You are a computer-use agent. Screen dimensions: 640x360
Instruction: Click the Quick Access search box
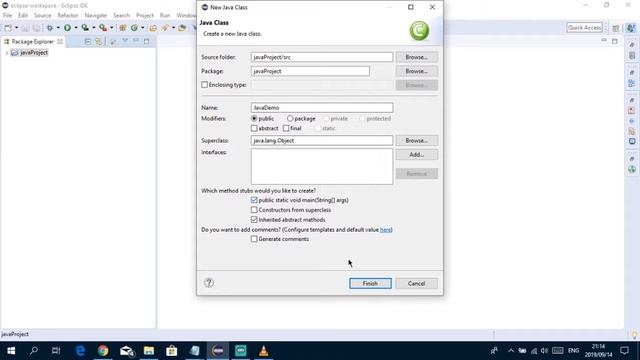(584, 28)
